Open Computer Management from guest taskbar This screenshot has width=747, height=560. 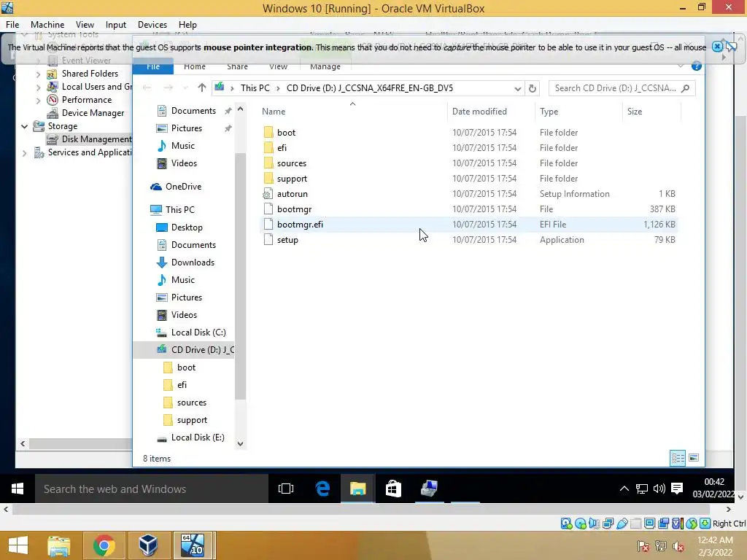tap(429, 489)
